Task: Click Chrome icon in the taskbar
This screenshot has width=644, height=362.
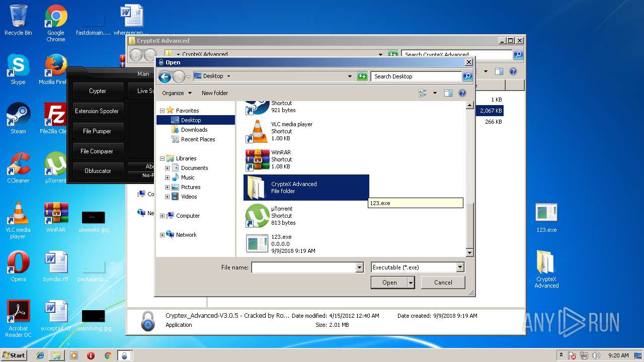Action: tap(108, 355)
